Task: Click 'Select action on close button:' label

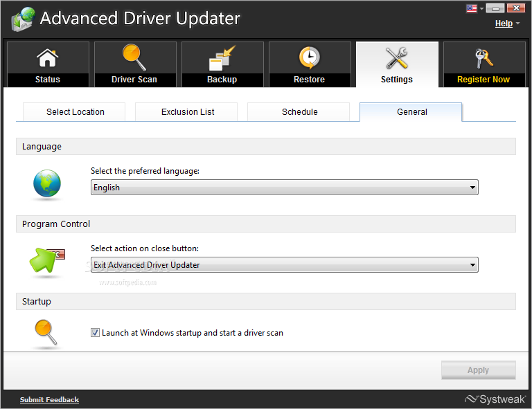Action: 145,248
